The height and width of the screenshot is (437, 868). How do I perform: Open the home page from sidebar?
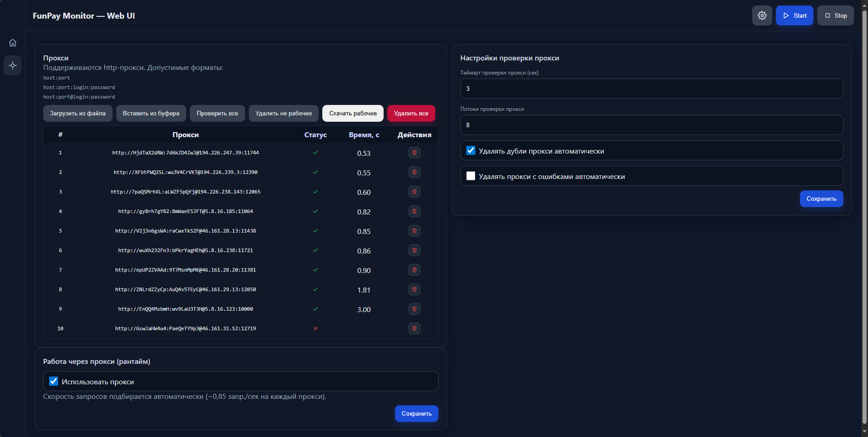click(13, 43)
